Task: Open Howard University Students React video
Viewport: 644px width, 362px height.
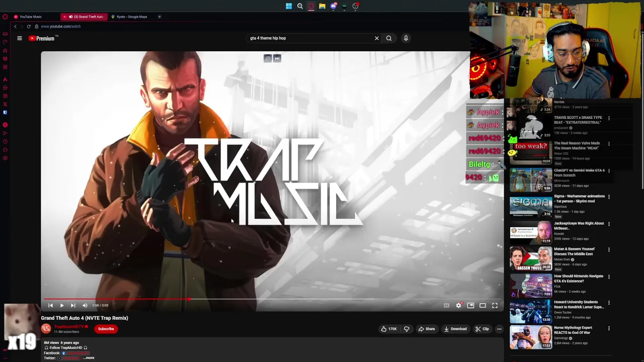Action: pos(579,305)
